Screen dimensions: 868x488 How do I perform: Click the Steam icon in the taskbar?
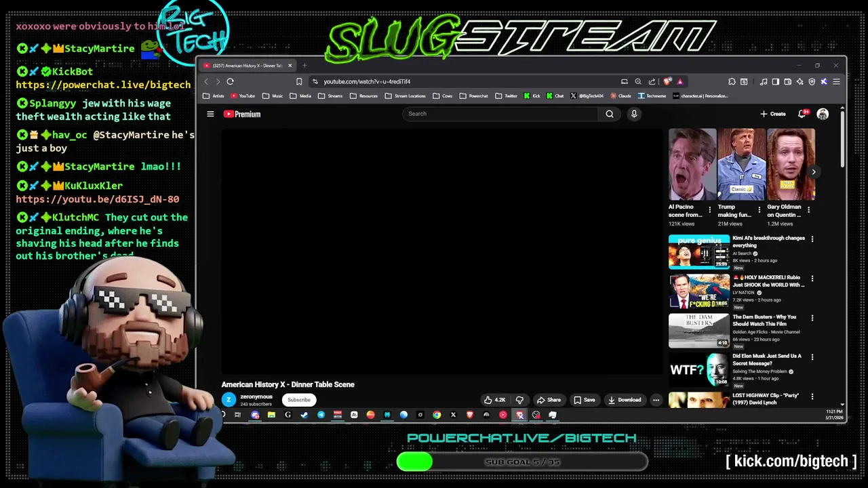tap(304, 415)
